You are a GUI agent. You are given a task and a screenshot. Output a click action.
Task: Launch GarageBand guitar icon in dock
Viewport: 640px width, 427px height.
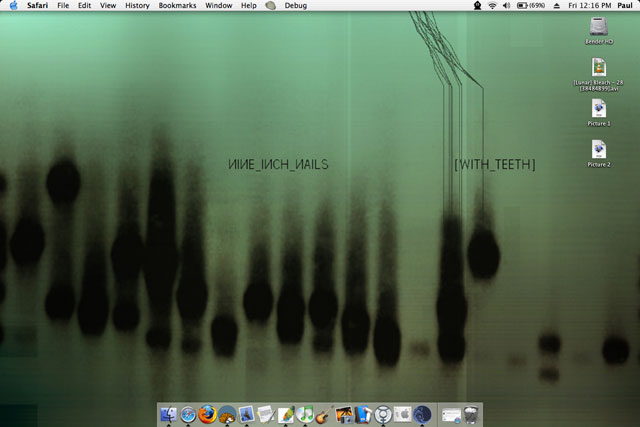(x=323, y=414)
